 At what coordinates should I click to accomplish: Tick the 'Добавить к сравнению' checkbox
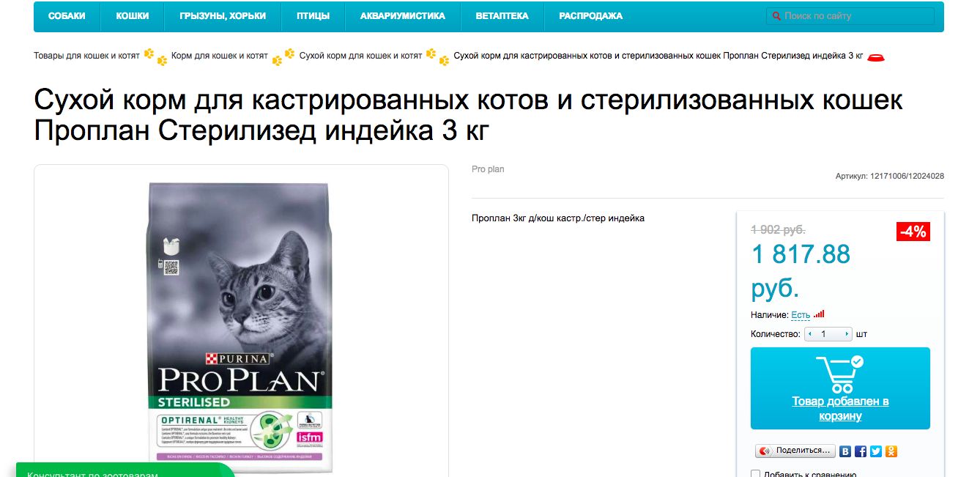tap(756, 474)
